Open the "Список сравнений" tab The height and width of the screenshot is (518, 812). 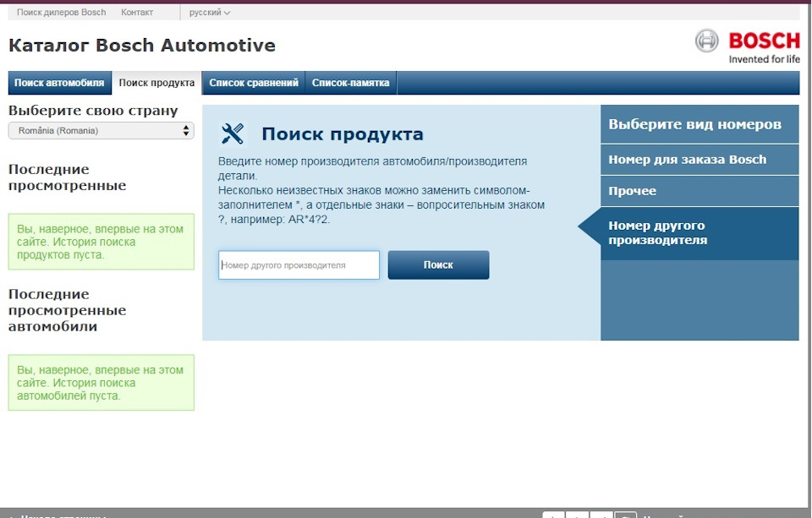(254, 83)
